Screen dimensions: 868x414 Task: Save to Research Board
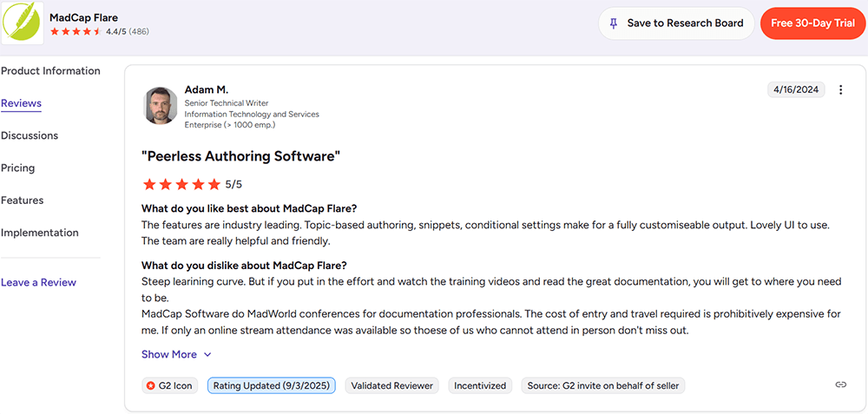point(676,23)
